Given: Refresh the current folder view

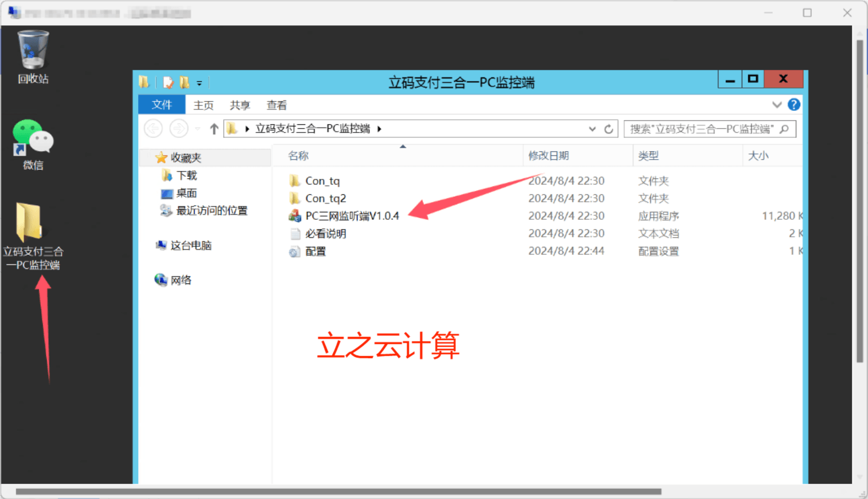Looking at the screenshot, I should pyautogui.click(x=609, y=129).
